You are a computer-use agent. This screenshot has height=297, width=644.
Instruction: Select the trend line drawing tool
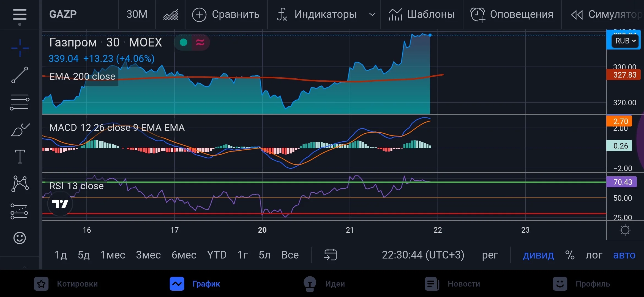coord(20,75)
